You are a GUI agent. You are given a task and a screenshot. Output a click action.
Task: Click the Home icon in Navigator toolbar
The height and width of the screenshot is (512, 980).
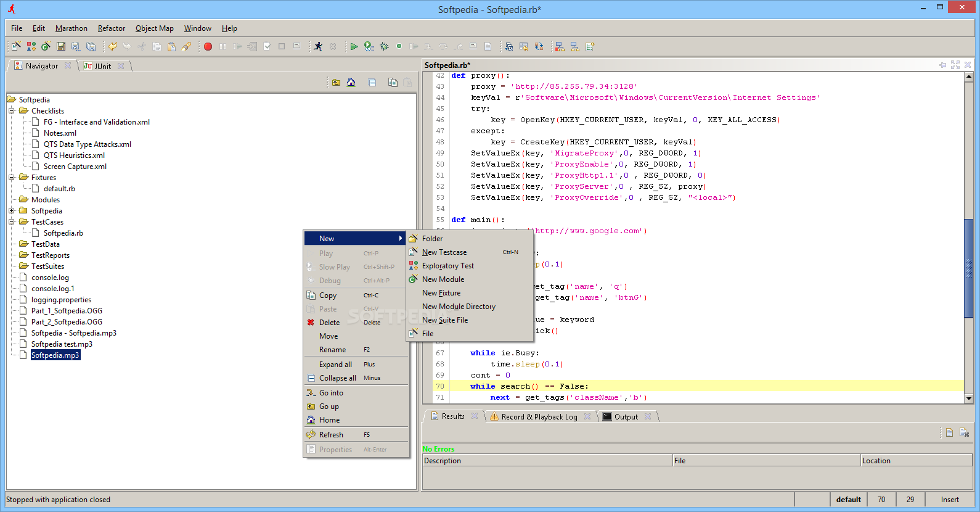pos(351,82)
